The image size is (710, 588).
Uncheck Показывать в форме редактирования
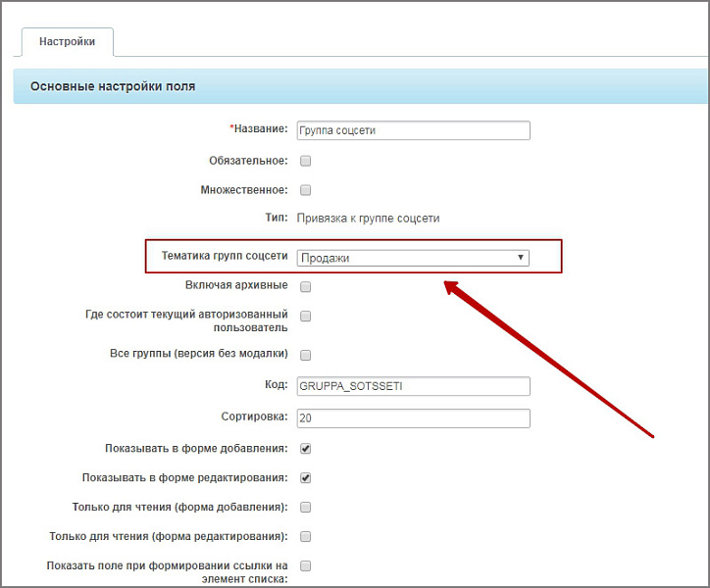306,478
